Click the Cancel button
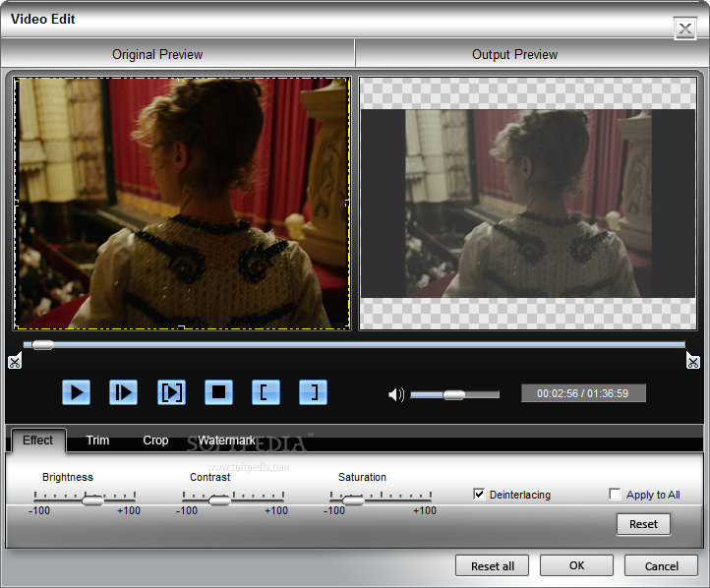The width and height of the screenshot is (710, 588). 661,565
